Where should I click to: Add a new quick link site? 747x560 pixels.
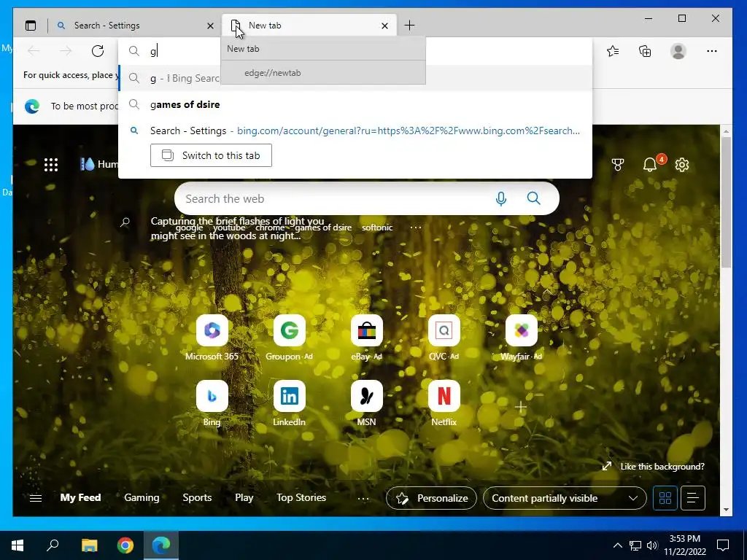(521, 407)
